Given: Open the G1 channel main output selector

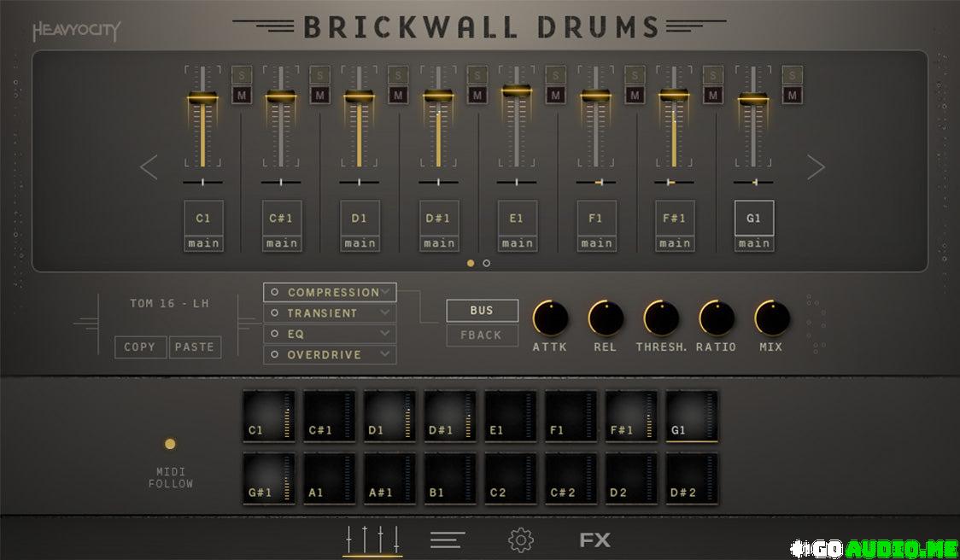Looking at the screenshot, I should [753, 243].
